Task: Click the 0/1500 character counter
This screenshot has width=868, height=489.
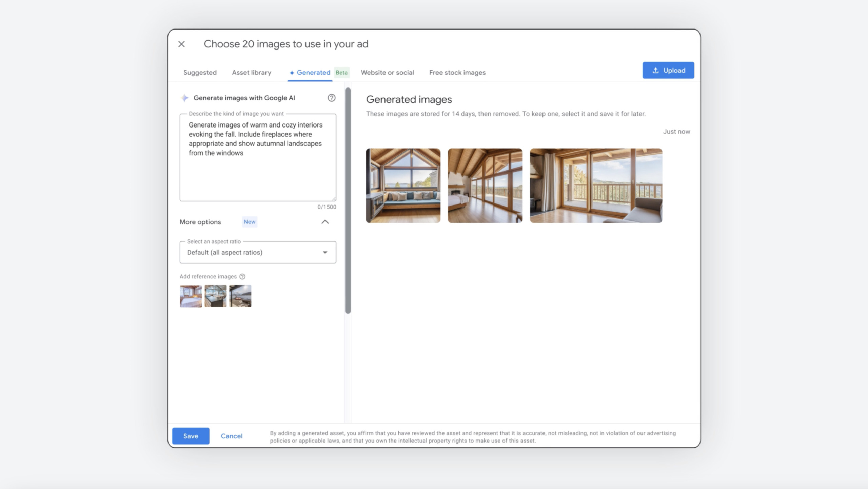Action: point(327,207)
